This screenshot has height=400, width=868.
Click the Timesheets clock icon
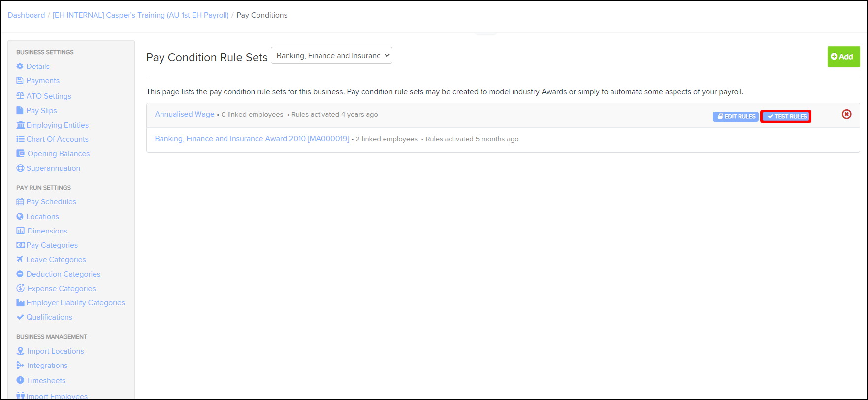tap(20, 380)
